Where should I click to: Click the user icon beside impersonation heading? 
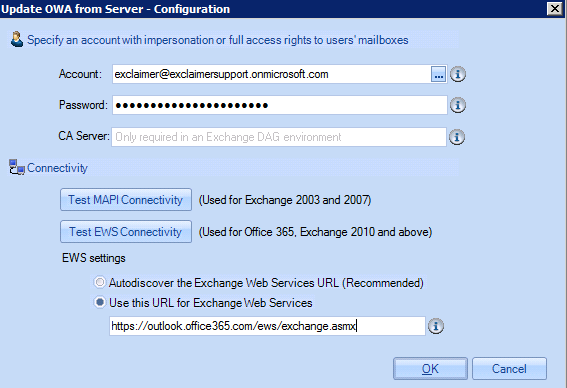pos(17,39)
